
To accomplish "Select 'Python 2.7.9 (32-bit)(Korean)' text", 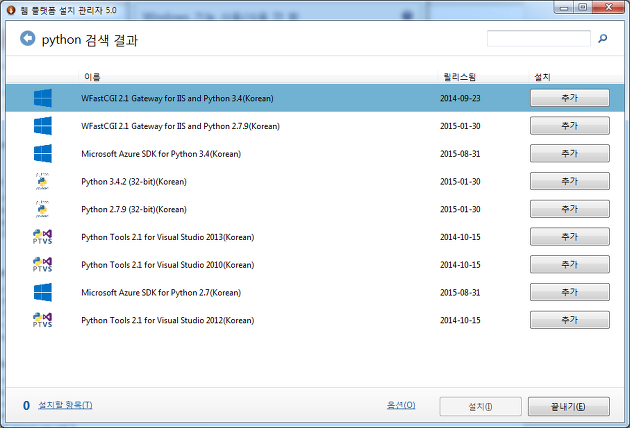I will point(134,209).
